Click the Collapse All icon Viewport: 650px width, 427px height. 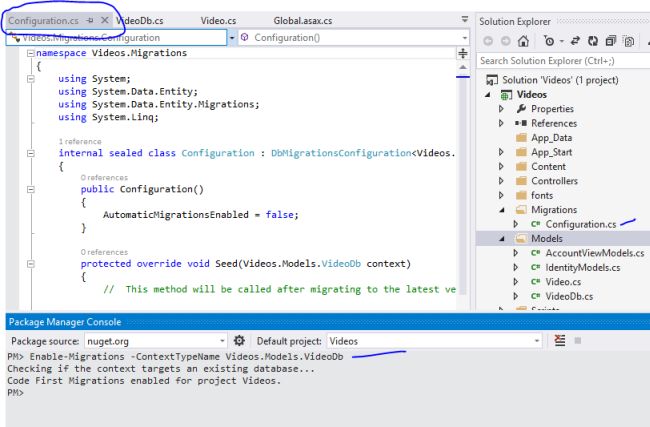611,41
